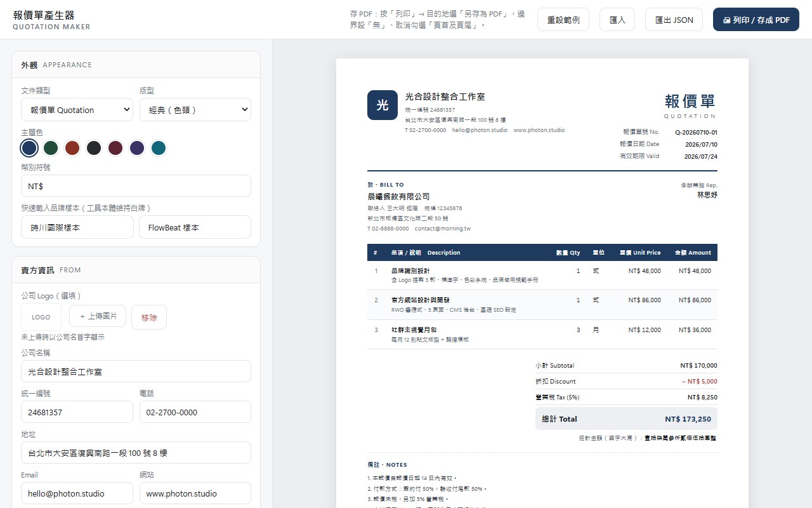Click the date 2026/07/10
The height and width of the screenshot is (508, 812).
pyautogui.click(x=701, y=144)
